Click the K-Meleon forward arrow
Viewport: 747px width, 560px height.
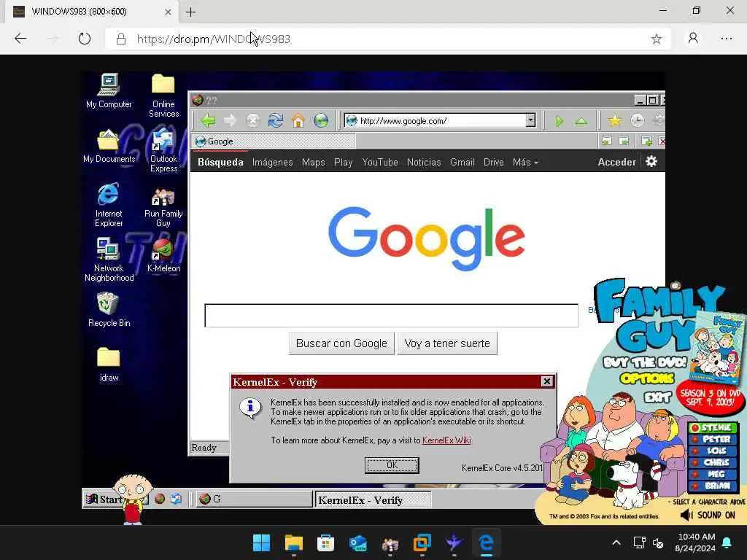230,120
